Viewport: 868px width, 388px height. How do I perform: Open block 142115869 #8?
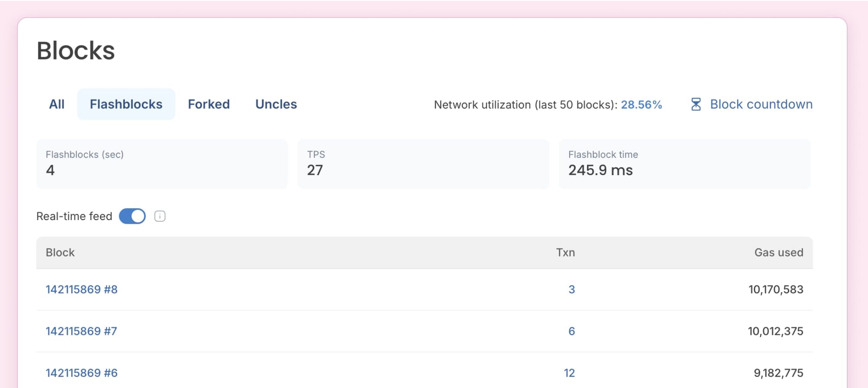coord(82,289)
